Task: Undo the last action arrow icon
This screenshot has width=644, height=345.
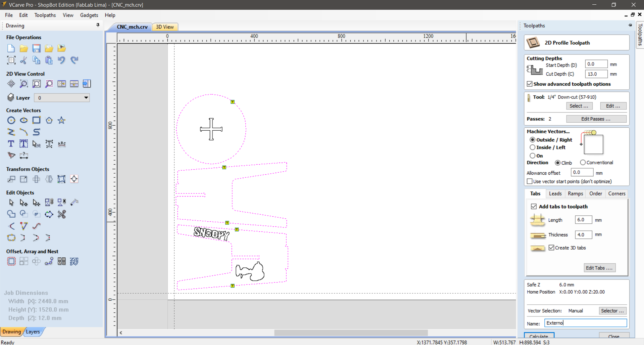Action: click(61, 60)
